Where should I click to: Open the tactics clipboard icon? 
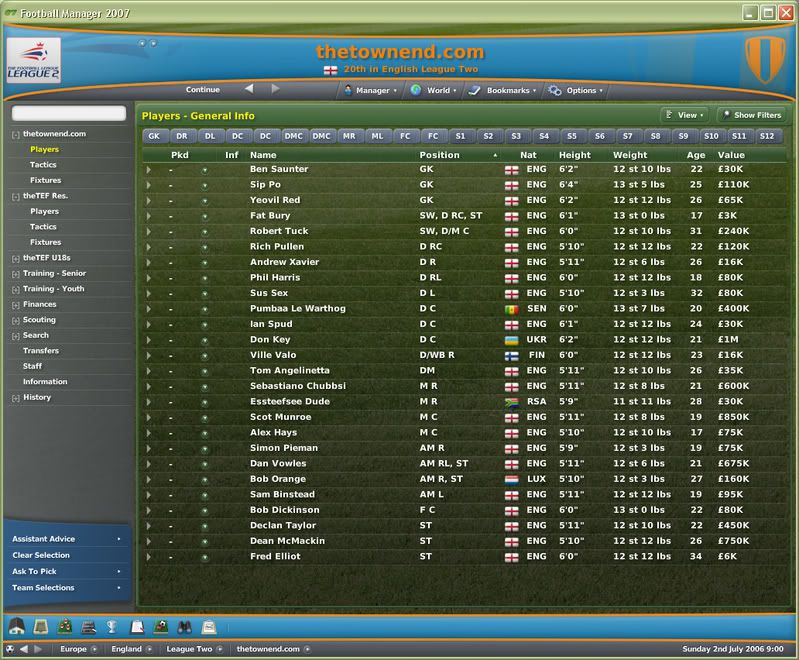click(137, 626)
